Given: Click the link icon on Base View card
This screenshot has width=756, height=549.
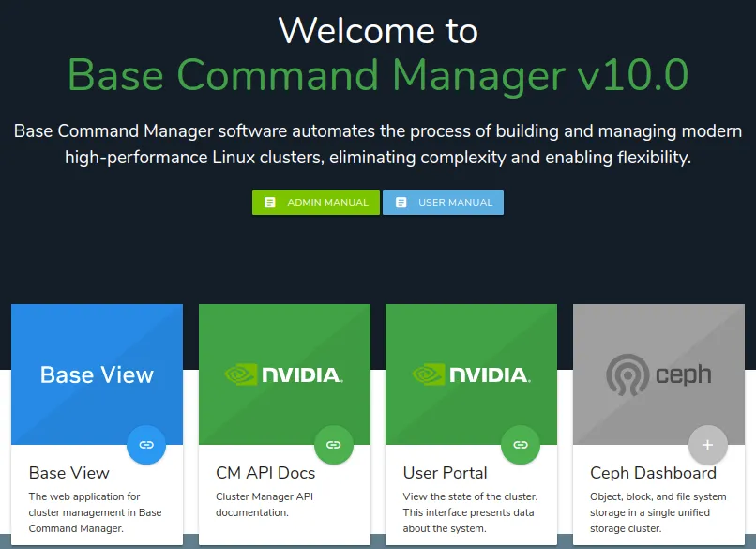Looking at the screenshot, I should click(x=146, y=445).
